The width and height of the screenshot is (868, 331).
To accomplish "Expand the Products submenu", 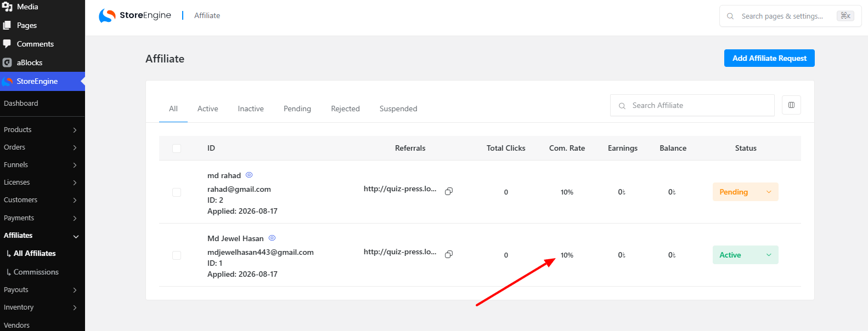I will coord(75,130).
